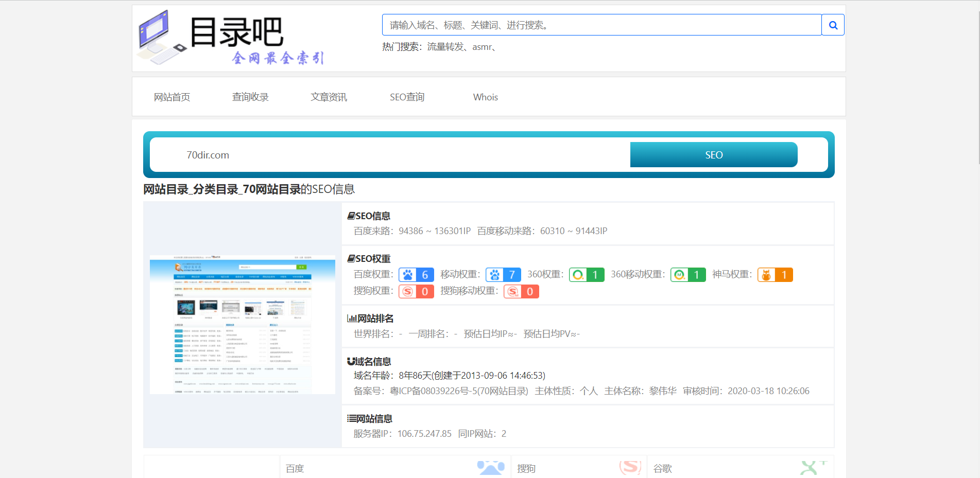Click the 粤ICP备08039226号-5 record number
This screenshot has height=478, width=980.
coord(432,391)
